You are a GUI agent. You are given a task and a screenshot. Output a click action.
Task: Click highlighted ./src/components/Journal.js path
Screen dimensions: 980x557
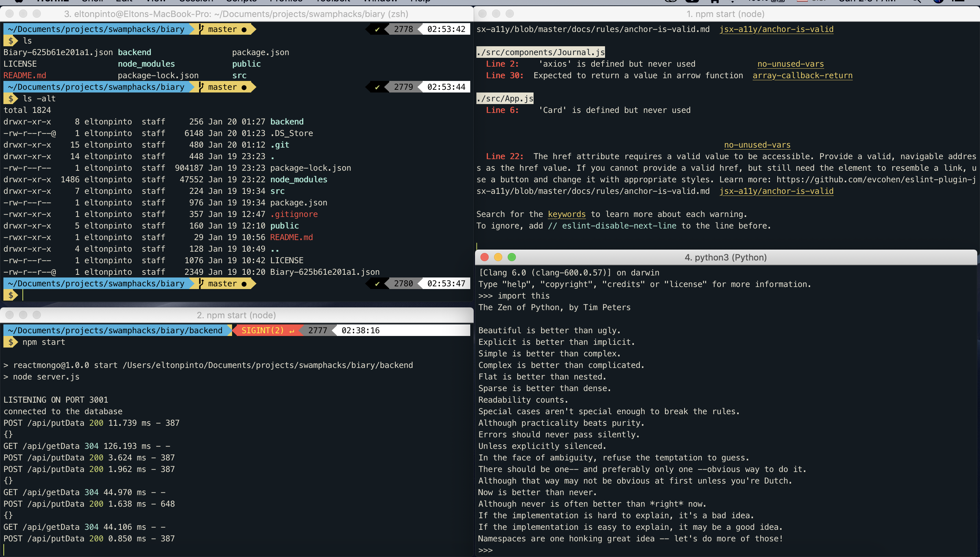(x=540, y=52)
